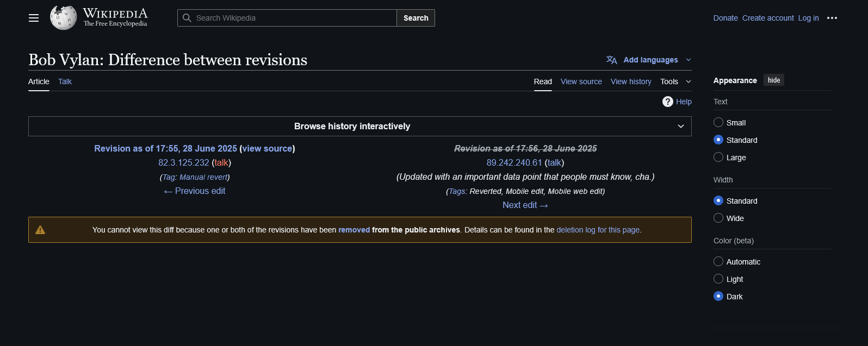Switch to the Article tab
The width and height of the screenshot is (868, 346).
pyautogui.click(x=39, y=81)
